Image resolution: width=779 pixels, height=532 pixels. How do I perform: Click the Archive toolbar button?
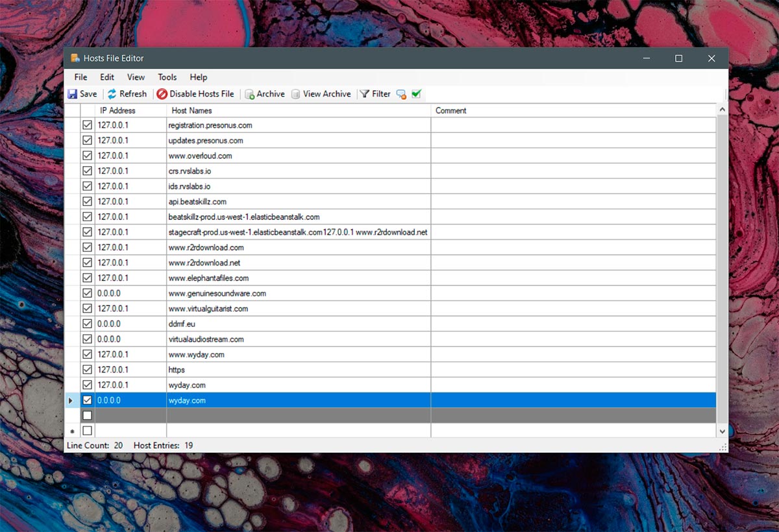(x=265, y=94)
